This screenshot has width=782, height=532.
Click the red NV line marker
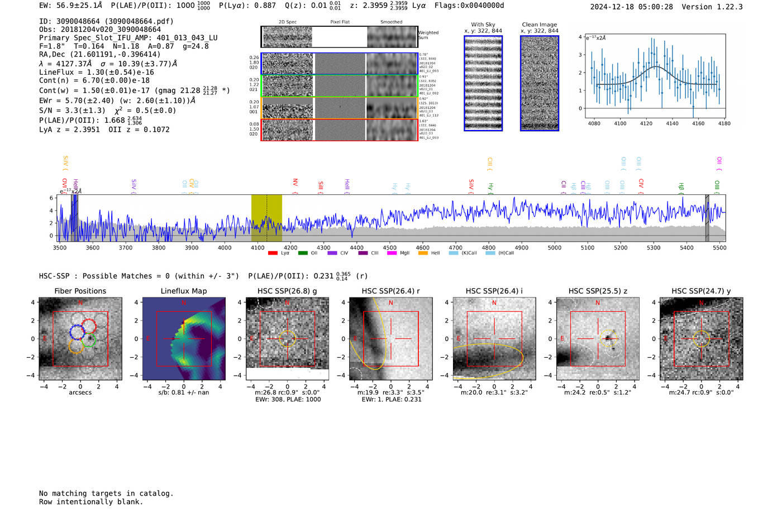tap(295, 186)
